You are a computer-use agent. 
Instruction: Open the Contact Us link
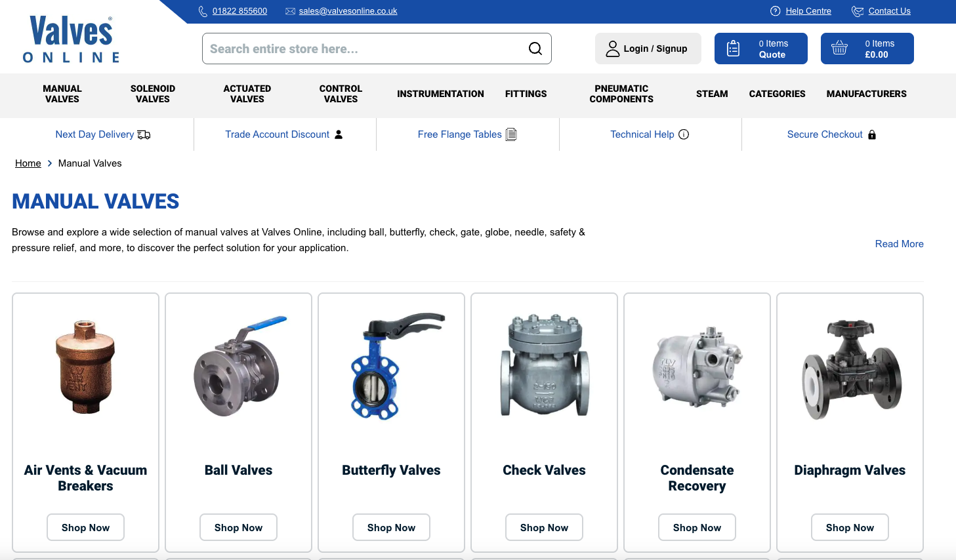click(889, 11)
